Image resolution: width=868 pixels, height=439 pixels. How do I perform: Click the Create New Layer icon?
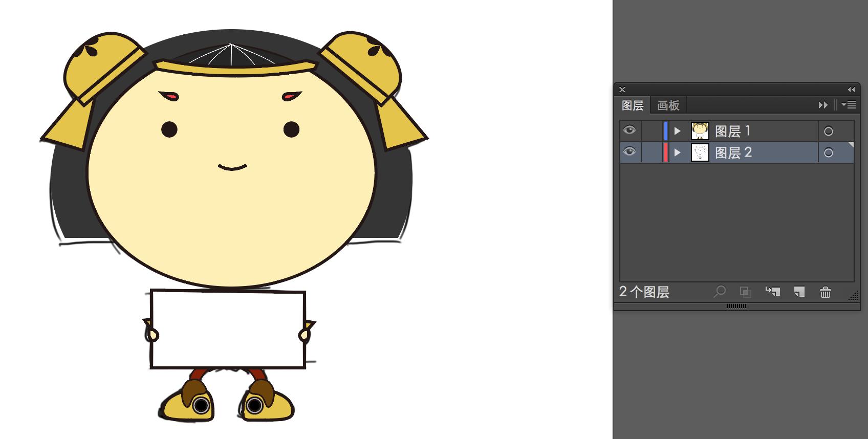(x=799, y=292)
